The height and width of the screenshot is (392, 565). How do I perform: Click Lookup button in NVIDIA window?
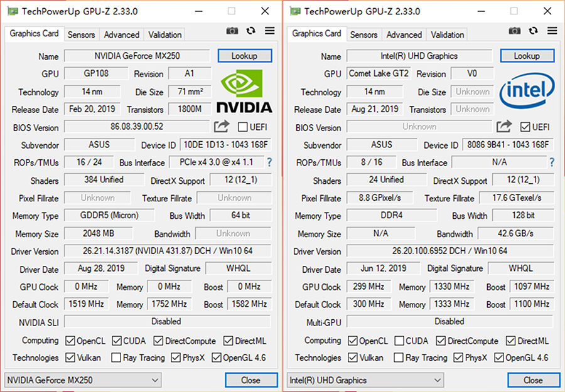pyautogui.click(x=245, y=56)
